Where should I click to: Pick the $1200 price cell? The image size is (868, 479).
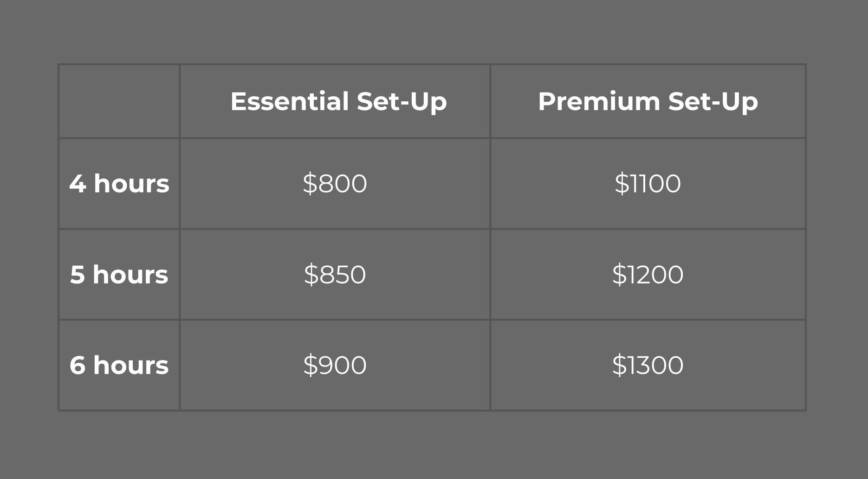tap(648, 274)
